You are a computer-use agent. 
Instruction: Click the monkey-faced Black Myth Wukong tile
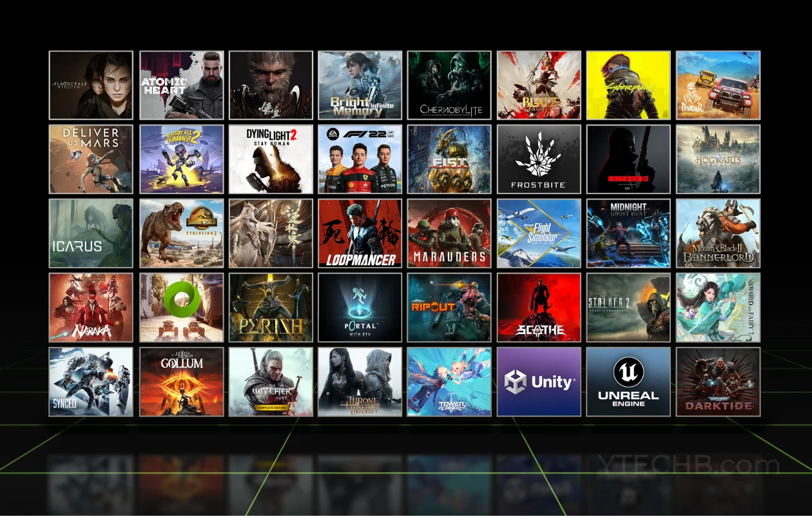tap(271, 85)
